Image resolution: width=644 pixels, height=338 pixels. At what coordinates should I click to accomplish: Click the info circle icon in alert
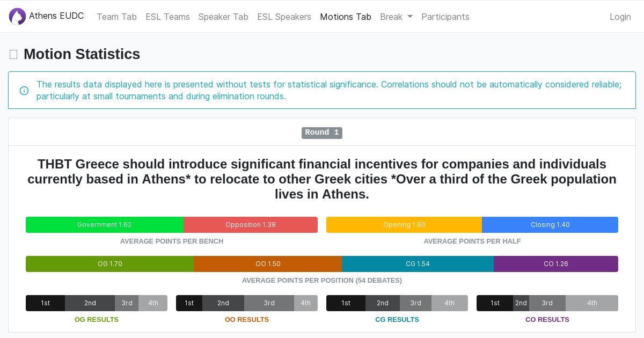tap(24, 91)
